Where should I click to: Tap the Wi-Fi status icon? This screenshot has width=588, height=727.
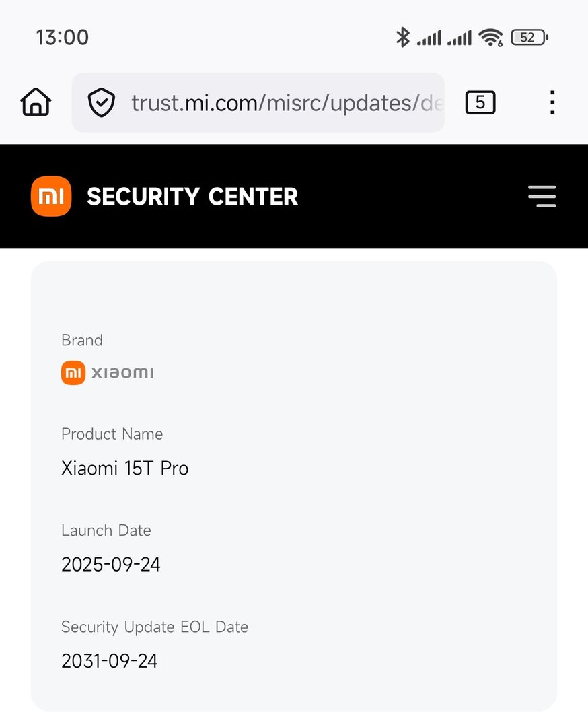(491, 38)
